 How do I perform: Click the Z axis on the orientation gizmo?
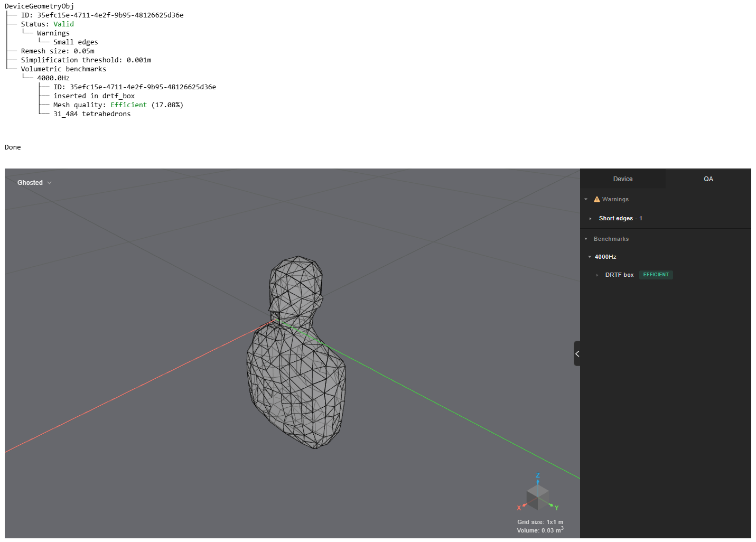click(538, 475)
